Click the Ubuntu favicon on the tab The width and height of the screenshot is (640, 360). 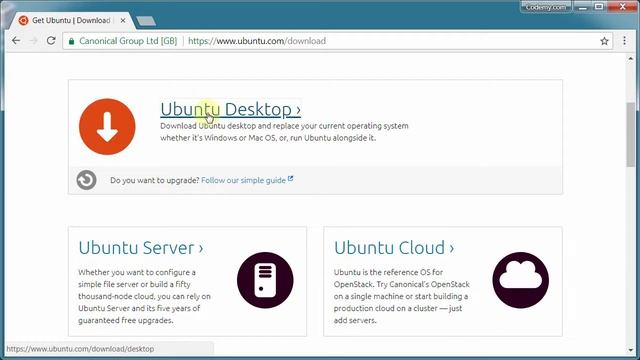click(23, 20)
